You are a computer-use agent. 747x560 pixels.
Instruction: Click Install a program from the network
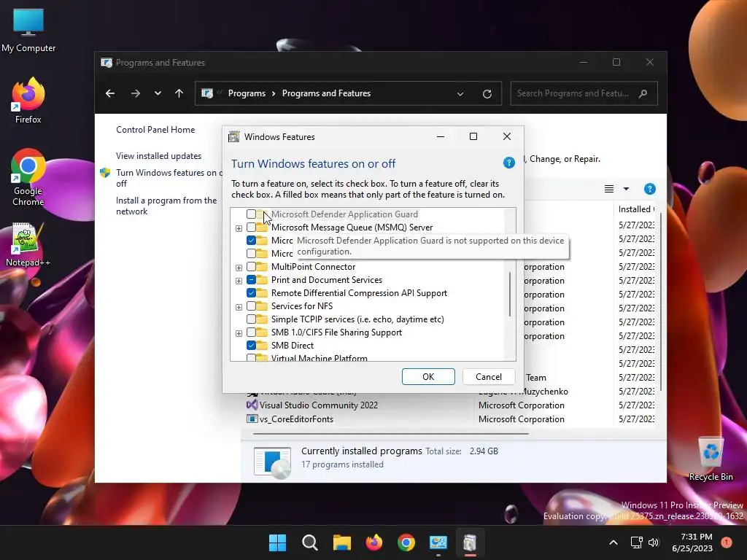[166, 206]
